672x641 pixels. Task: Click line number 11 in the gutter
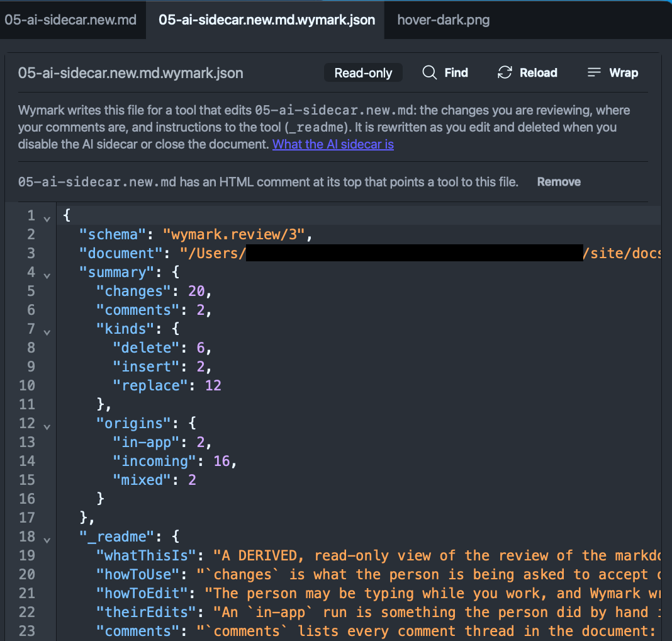tap(26, 404)
